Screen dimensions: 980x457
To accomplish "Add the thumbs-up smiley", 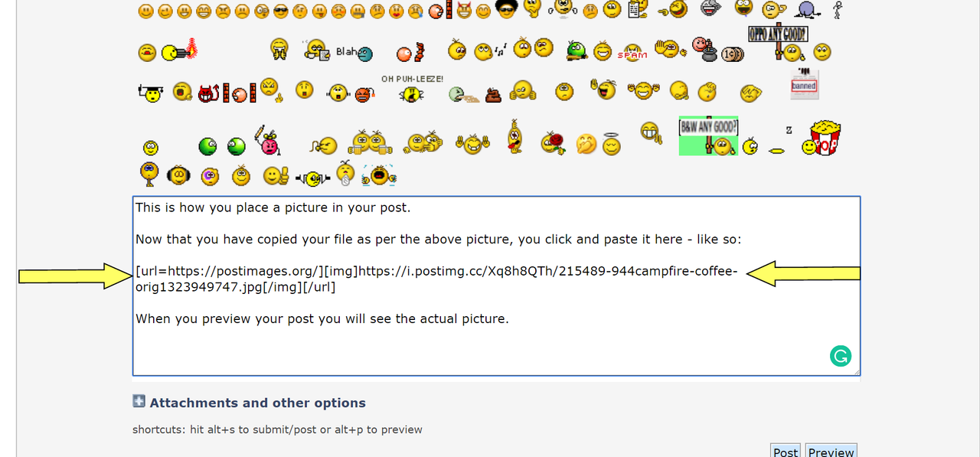I will (276, 176).
